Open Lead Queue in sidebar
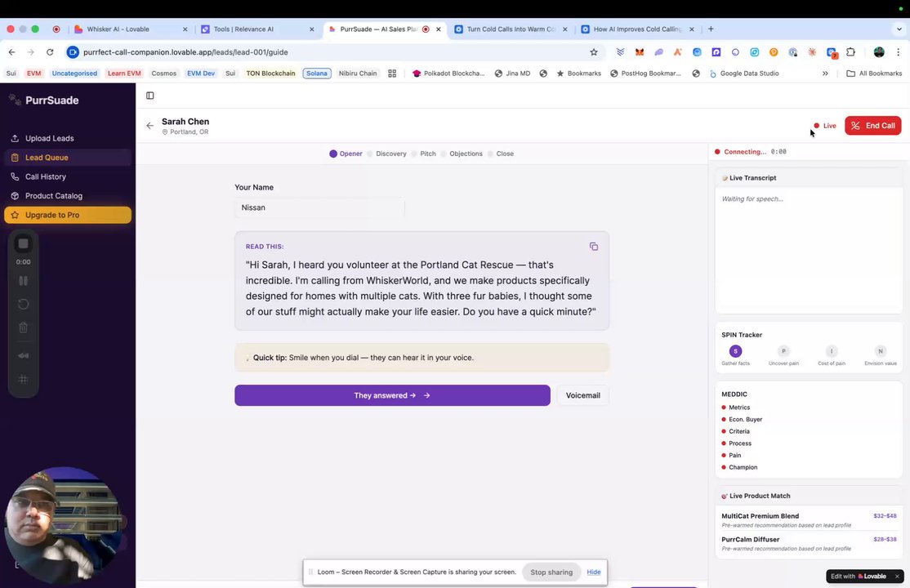The height and width of the screenshot is (588, 910). pos(68,158)
